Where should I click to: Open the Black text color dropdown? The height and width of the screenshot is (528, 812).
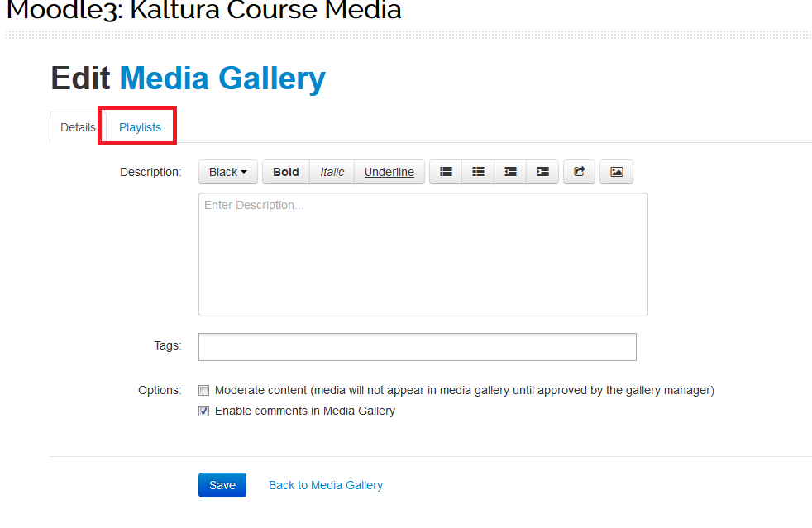tap(228, 172)
